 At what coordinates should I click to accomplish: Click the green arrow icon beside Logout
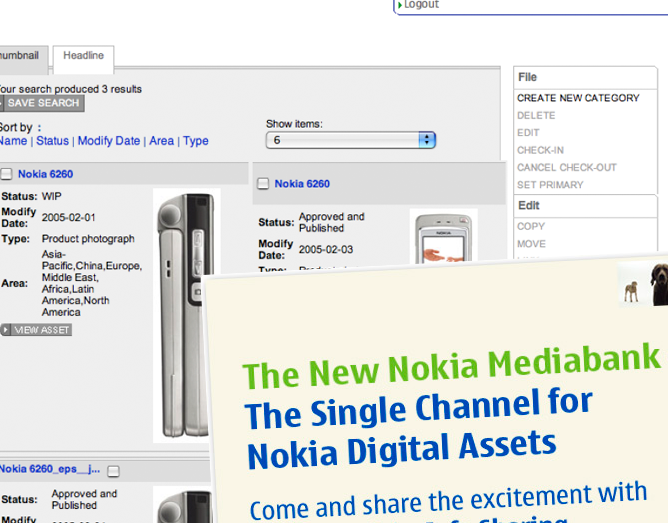(400, 5)
